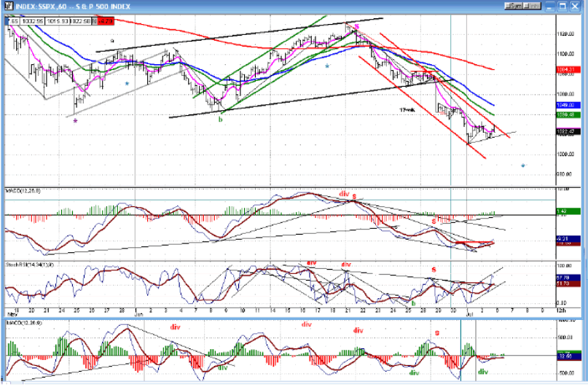Click the MACD(12,26,9) upper indicator label
This screenshot has height=387, width=588.
click(x=23, y=191)
